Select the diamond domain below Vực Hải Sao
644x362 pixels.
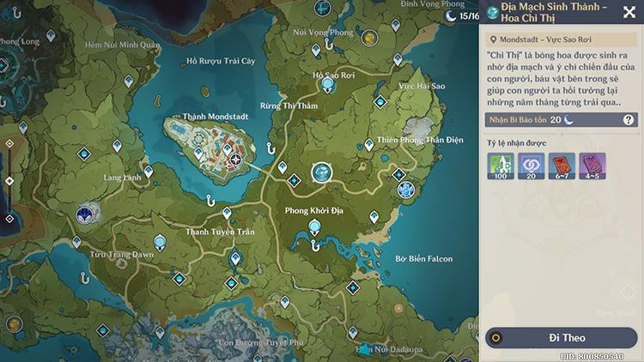[x=380, y=101]
